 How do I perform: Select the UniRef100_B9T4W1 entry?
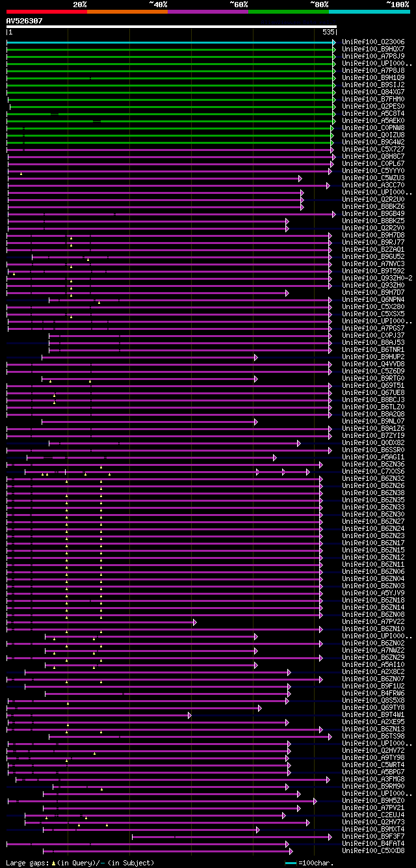[372, 714]
